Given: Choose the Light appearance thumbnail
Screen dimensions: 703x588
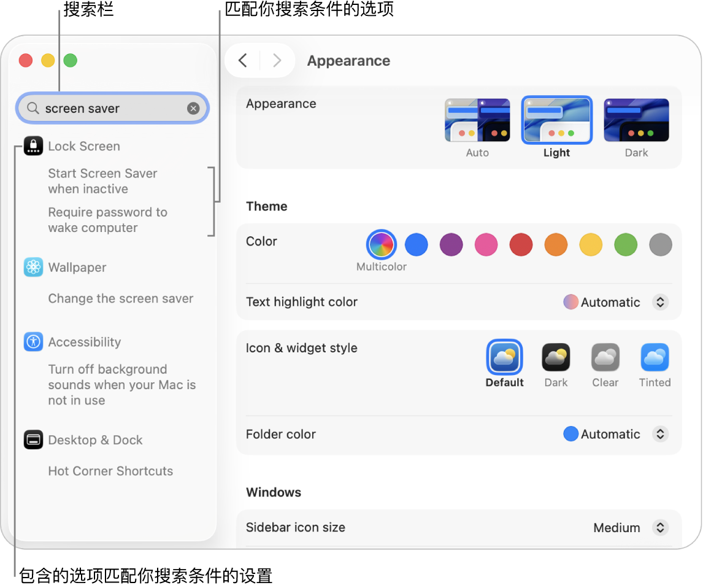Looking at the screenshot, I should pos(557,120).
